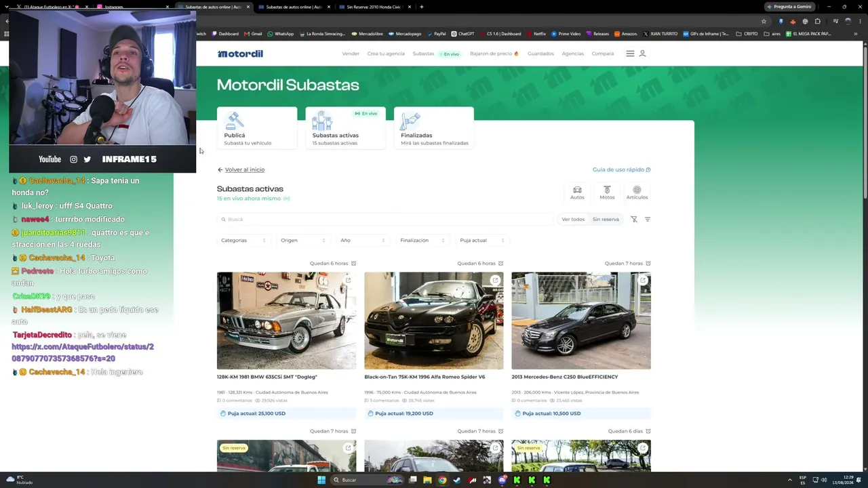Open Discord from the taskbar
The width and height of the screenshot is (868, 488).
tap(502, 480)
